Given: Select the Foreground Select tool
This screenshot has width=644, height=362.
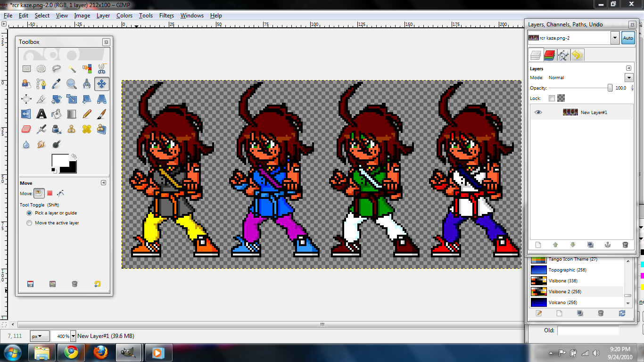Looking at the screenshot, I should [x=26, y=84].
